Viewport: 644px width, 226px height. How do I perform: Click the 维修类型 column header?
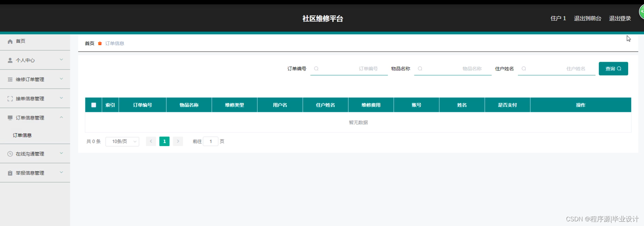pyautogui.click(x=235, y=105)
